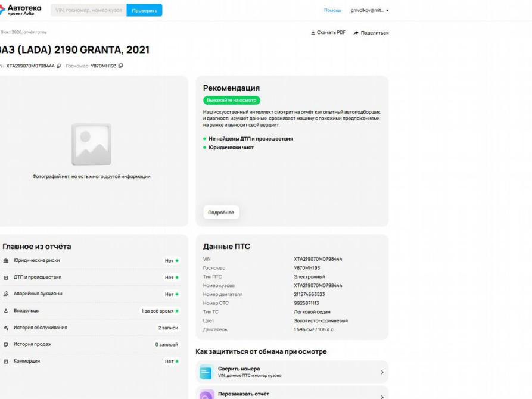Click the Автотека logo icon
532x399 pixels.
[2, 10]
